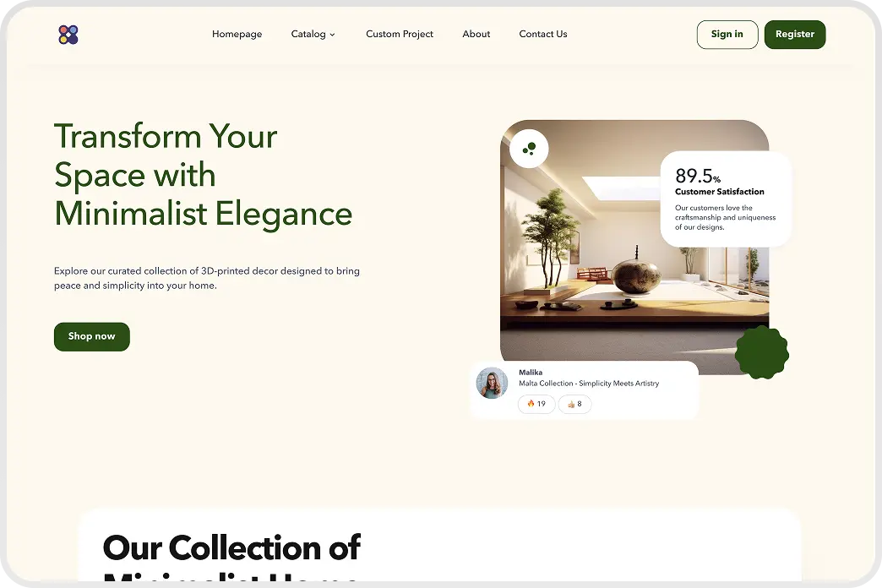Image resolution: width=882 pixels, height=588 pixels.
Task: Click the 89.5% Customer Satisfaction card
Action: pyautogui.click(x=726, y=199)
